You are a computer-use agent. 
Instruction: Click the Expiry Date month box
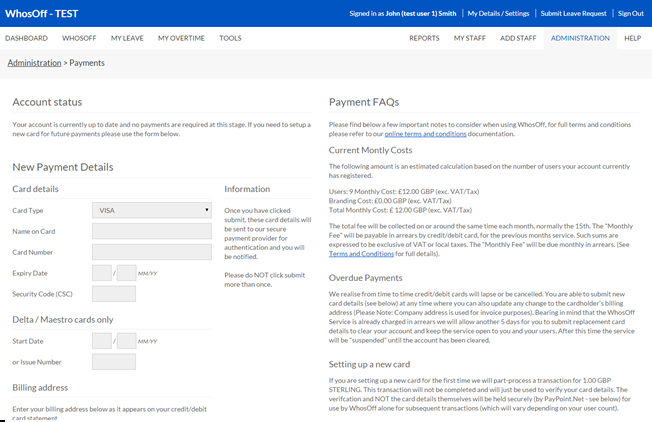pyautogui.click(x=102, y=273)
